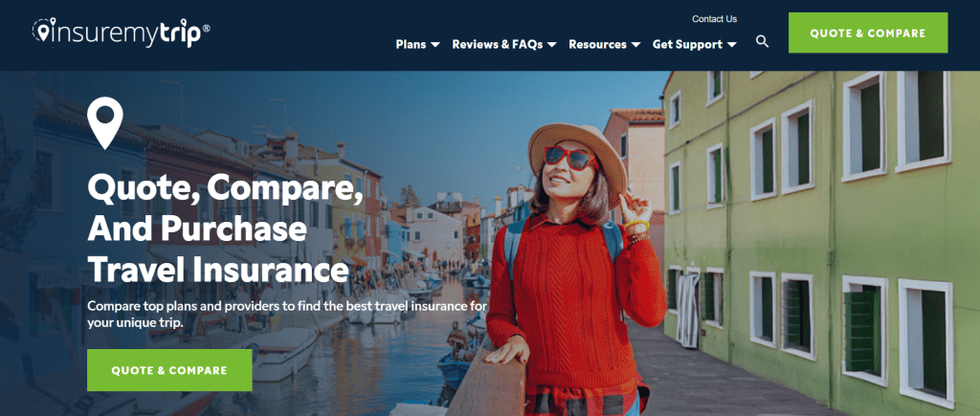
Task: Click the woman in red sweater
Action: 574,269
